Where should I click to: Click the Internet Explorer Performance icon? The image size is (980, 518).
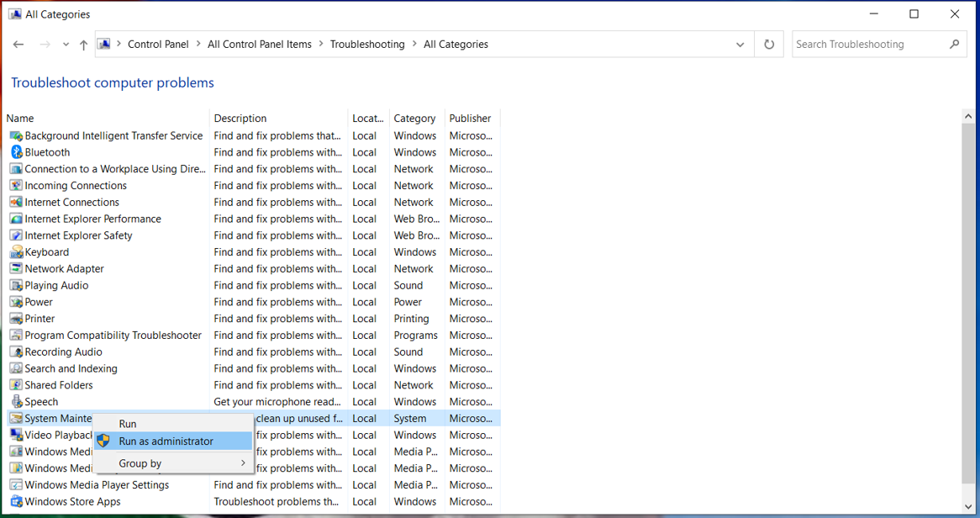tap(17, 219)
